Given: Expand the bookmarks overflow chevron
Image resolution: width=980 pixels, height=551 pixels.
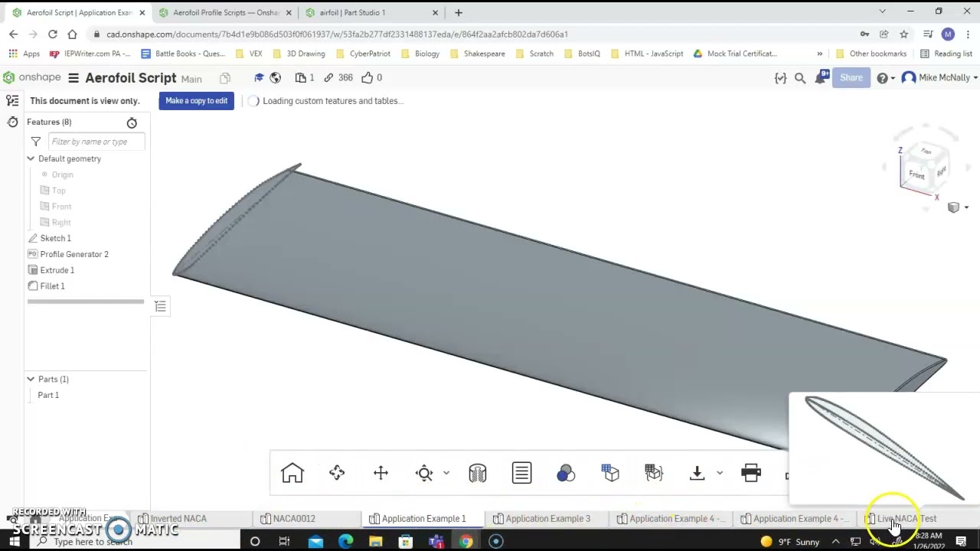Looking at the screenshot, I should click(820, 54).
